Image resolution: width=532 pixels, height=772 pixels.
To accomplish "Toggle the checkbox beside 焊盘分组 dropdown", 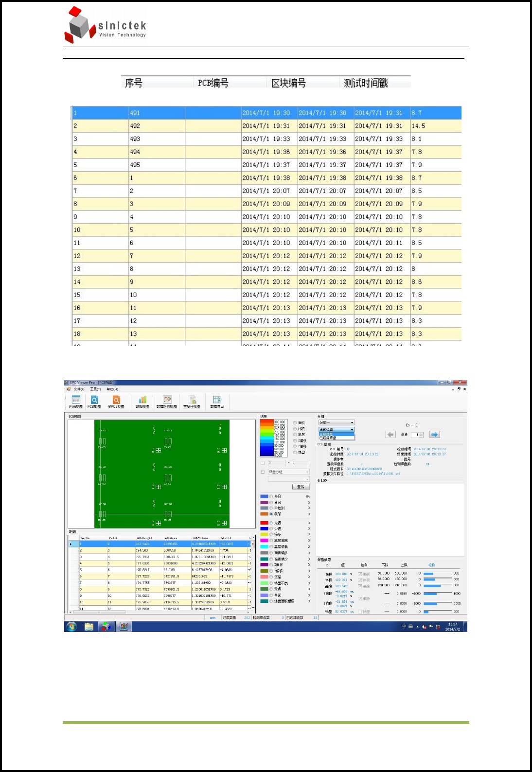I will tap(263, 472).
